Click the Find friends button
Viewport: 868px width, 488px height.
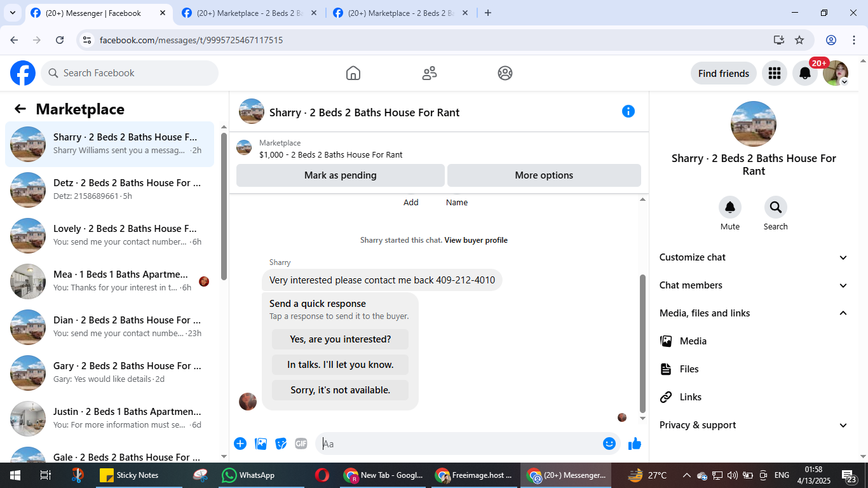click(x=724, y=73)
